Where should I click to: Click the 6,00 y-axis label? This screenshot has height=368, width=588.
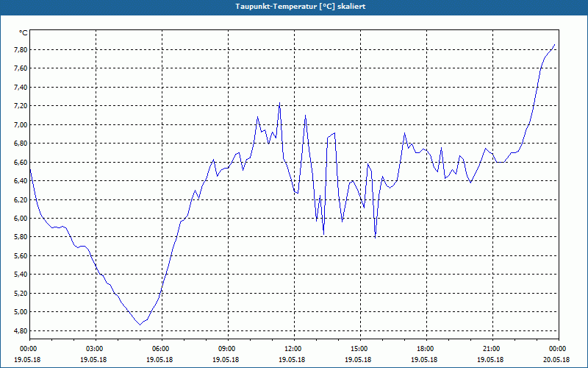(x=21, y=218)
